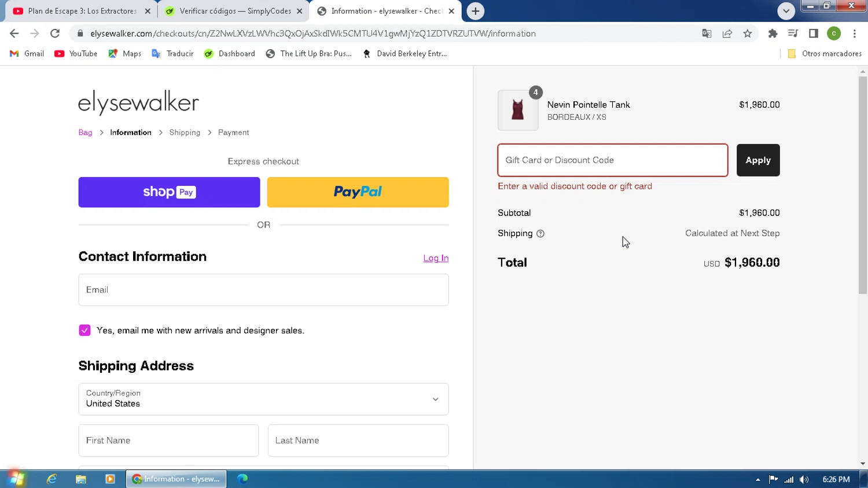This screenshot has width=868, height=488.
Task: Click the browser forward arrow
Action: click(35, 34)
